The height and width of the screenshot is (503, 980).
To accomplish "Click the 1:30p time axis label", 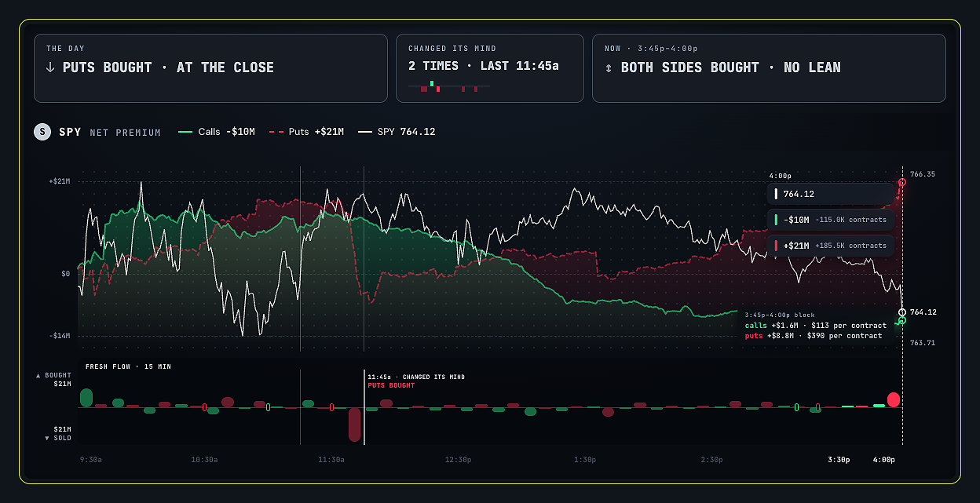I will click(585, 459).
